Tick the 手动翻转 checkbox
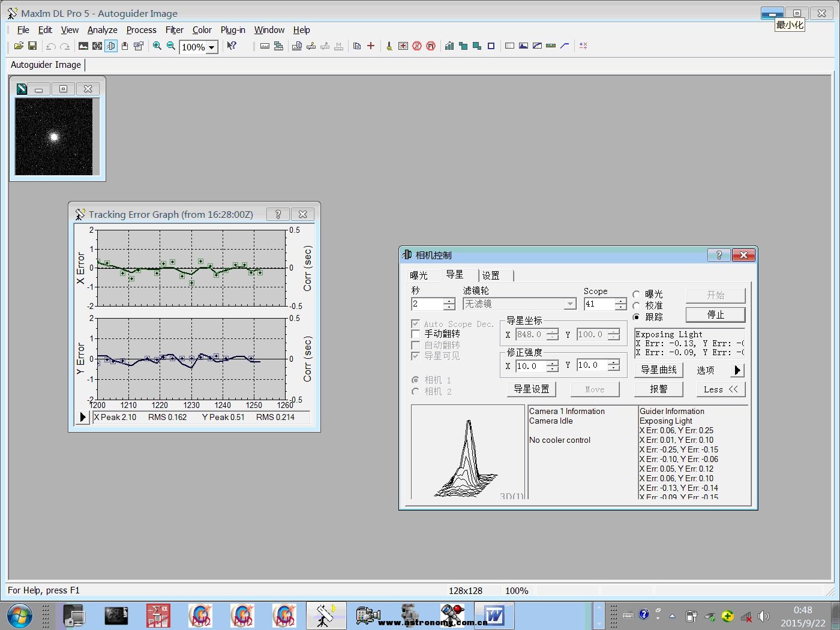This screenshot has width=840, height=630. [415, 334]
